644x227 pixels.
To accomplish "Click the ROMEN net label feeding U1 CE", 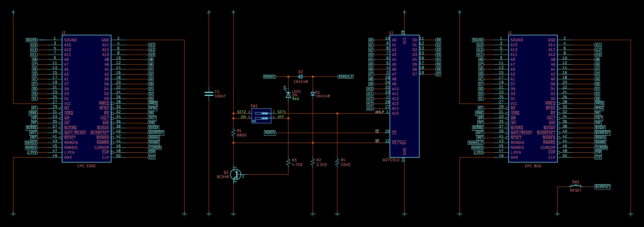I will pyautogui.click(x=270, y=133).
